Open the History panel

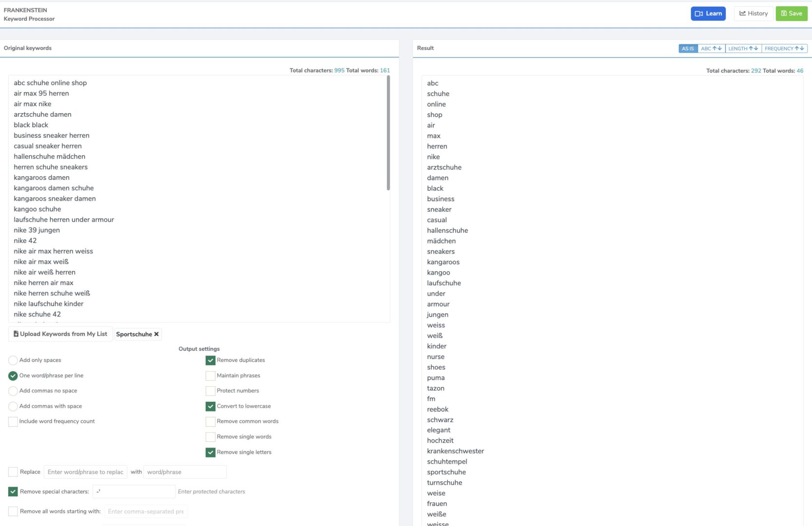pyautogui.click(x=753, y=14)
